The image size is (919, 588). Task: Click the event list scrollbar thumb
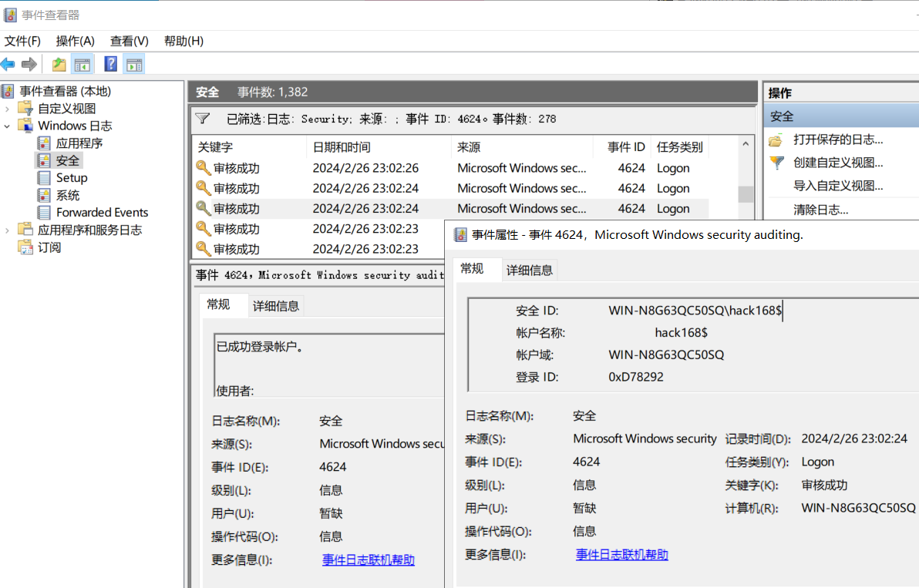pos(746,194)
